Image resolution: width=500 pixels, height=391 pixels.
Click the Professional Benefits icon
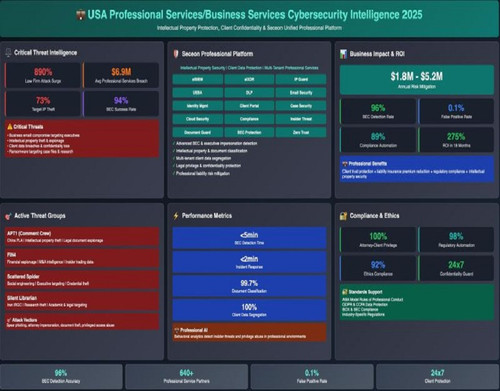point(345,164)
